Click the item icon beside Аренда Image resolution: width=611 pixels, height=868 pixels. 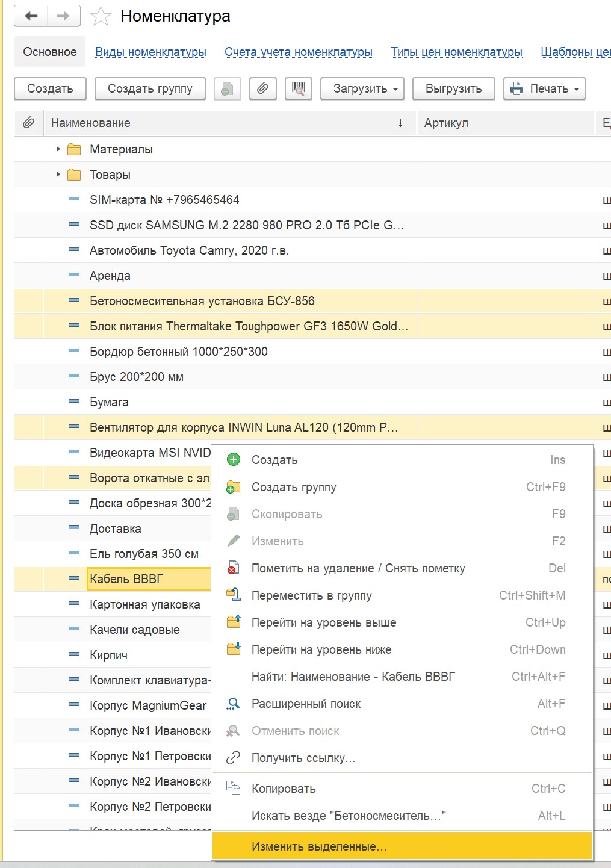pyautogui.click(x=74, y=275)
